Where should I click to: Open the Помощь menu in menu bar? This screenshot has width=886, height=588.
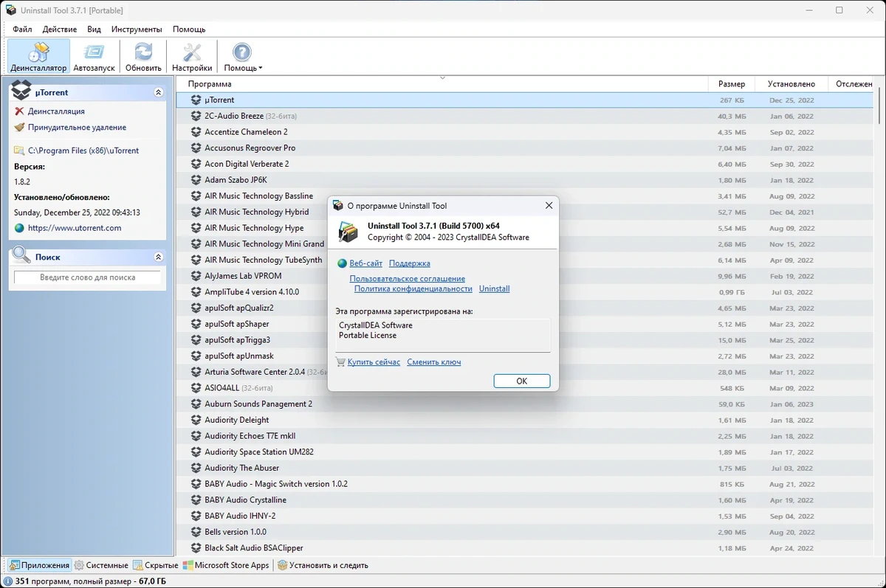pos(189,30)
